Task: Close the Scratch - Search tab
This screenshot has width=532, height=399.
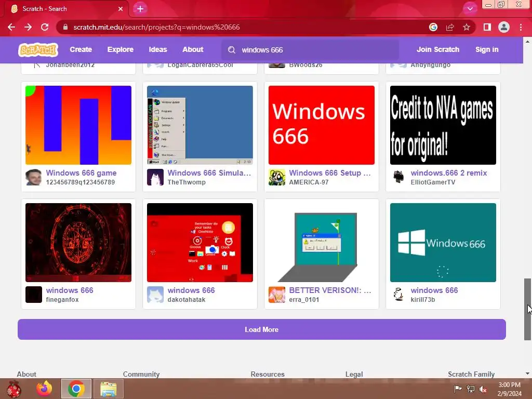Action: (x=121, y=9)
